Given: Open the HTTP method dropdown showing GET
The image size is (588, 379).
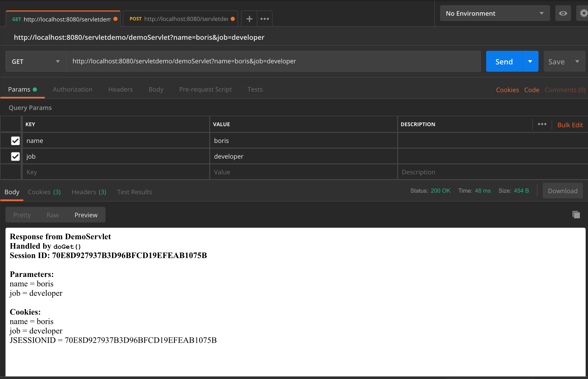Looking at the screenshot, I should 35,61.
